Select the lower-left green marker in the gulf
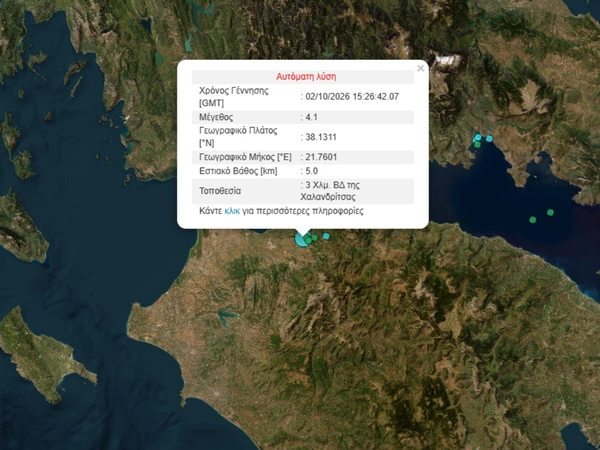600x450 pixels. tap(533, 220)
